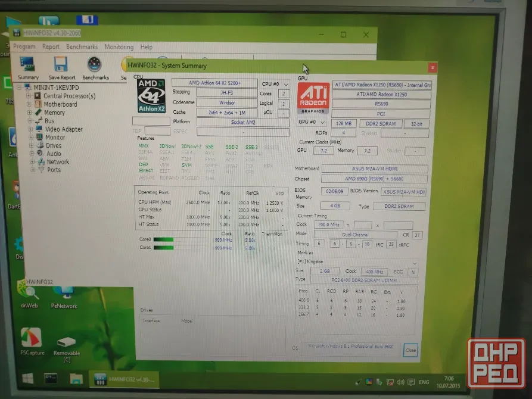Click the AMD Athlon X2 logo

tap(151, 96)
